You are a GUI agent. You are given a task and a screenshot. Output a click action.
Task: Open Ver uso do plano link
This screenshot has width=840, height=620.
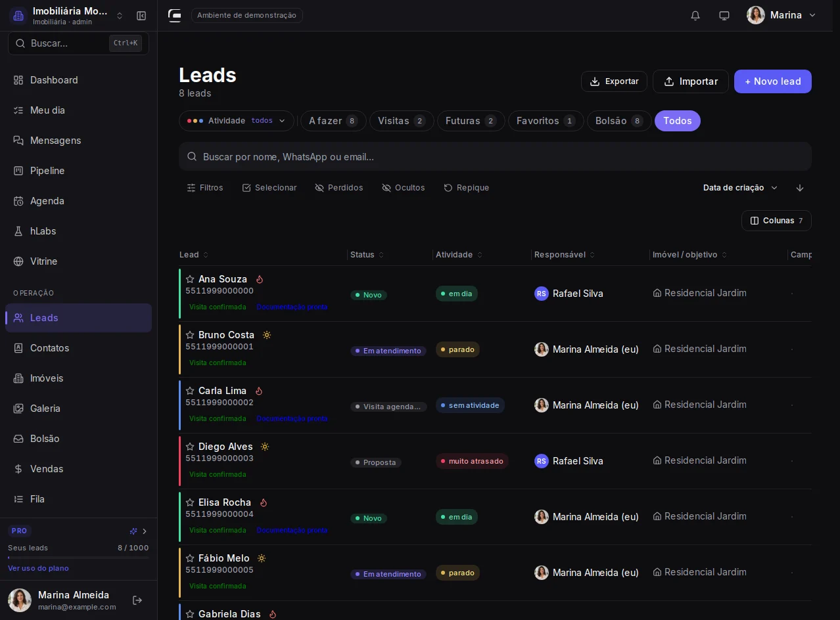click(38, 568)
